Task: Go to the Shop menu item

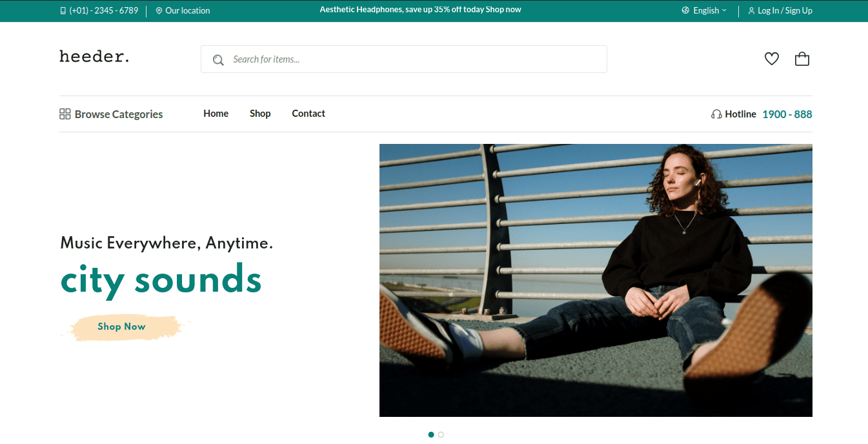Action: [260, 114]
